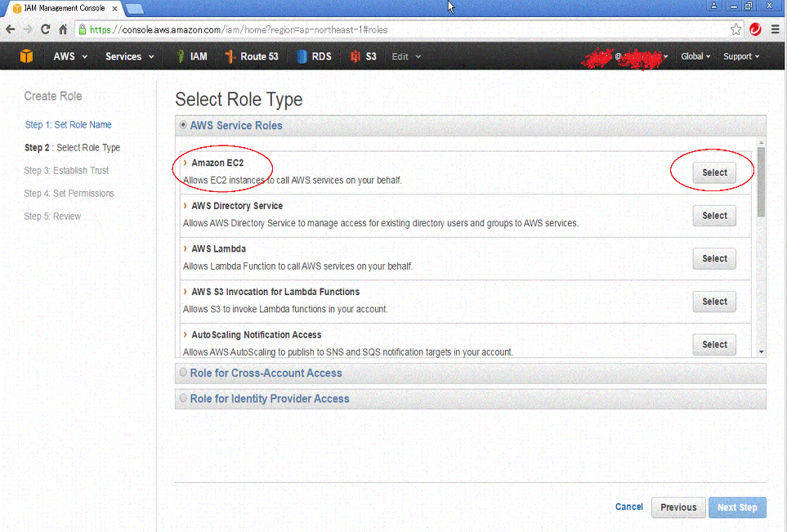Open the IAM service shortcut icon
Image resolution: width=787 pixels, height=532 pixels.
[191, 56]
